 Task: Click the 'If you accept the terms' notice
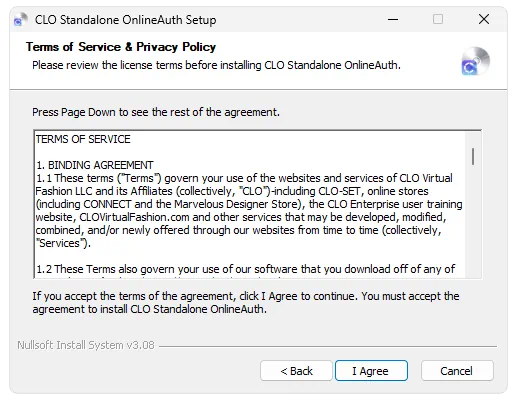click(246, 302)
